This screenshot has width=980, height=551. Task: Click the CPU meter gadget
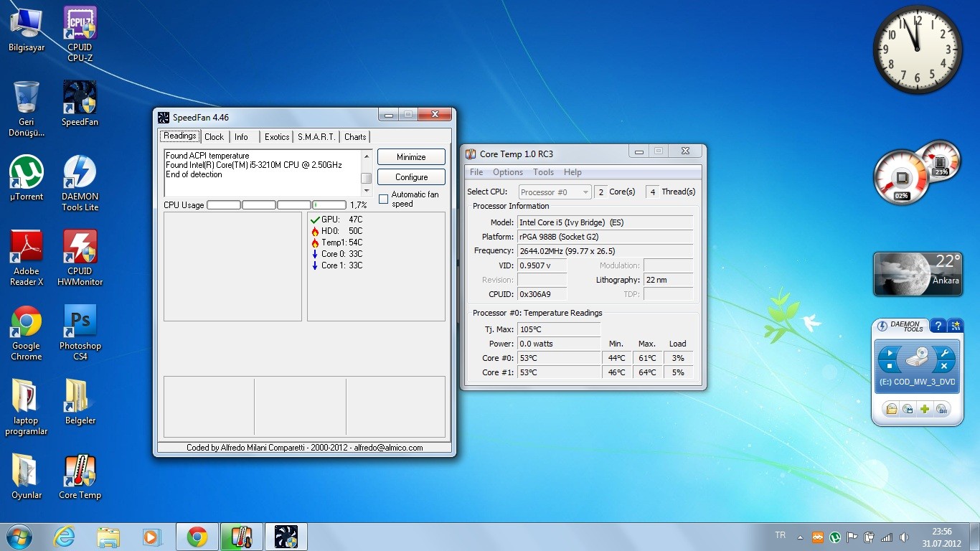tap(916, 173)
